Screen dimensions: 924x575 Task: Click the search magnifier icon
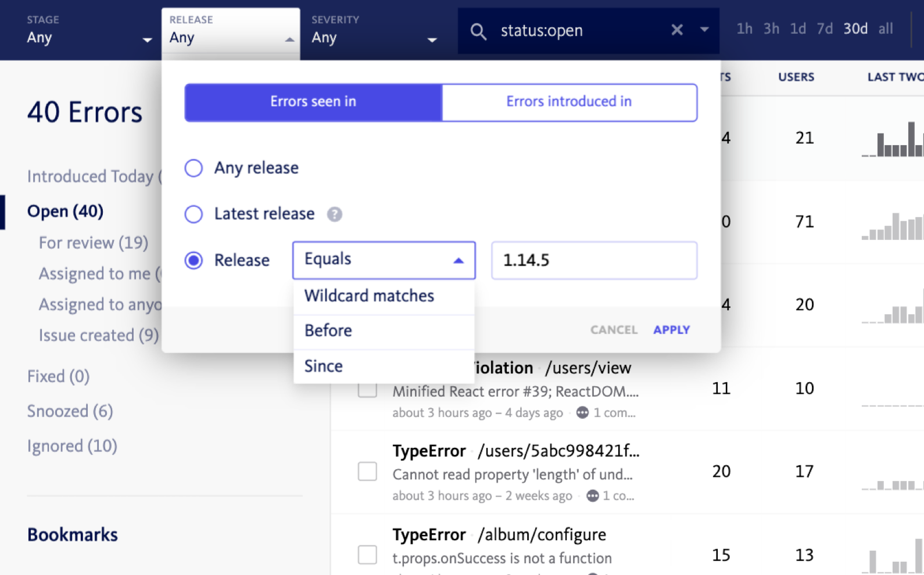[478, 31]
